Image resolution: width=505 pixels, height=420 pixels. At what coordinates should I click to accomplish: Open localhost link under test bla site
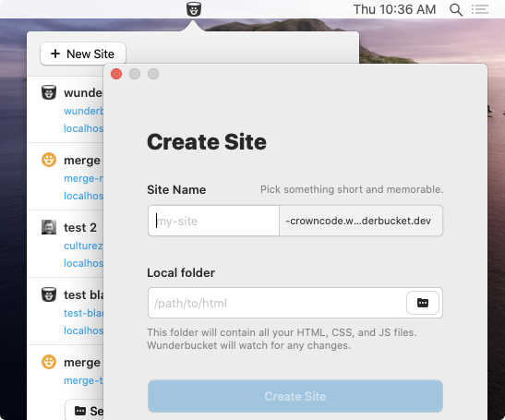[x=83, y=330]
